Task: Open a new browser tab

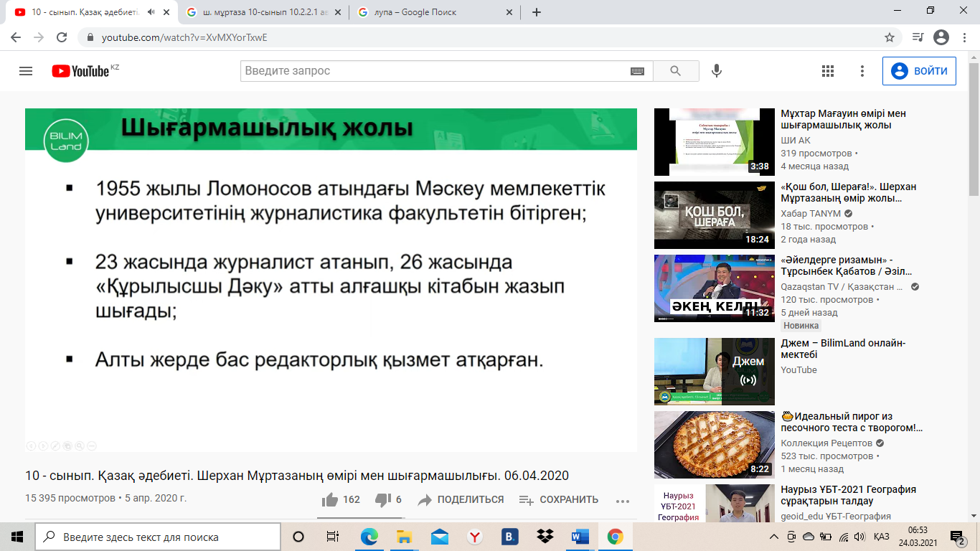Action: [x=537, y=12]
